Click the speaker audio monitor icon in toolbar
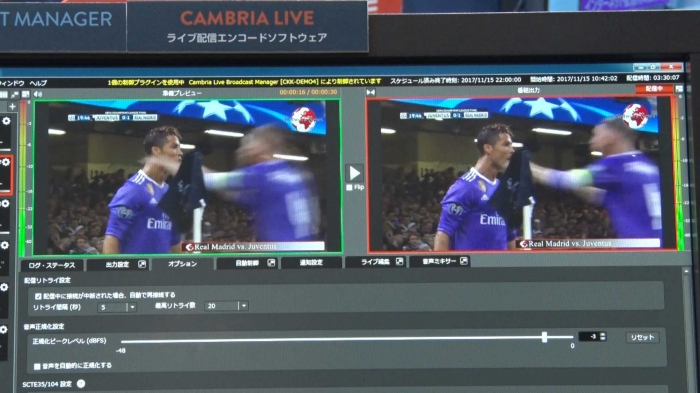Viewport: 700px width, 393px height. (38, 94)
